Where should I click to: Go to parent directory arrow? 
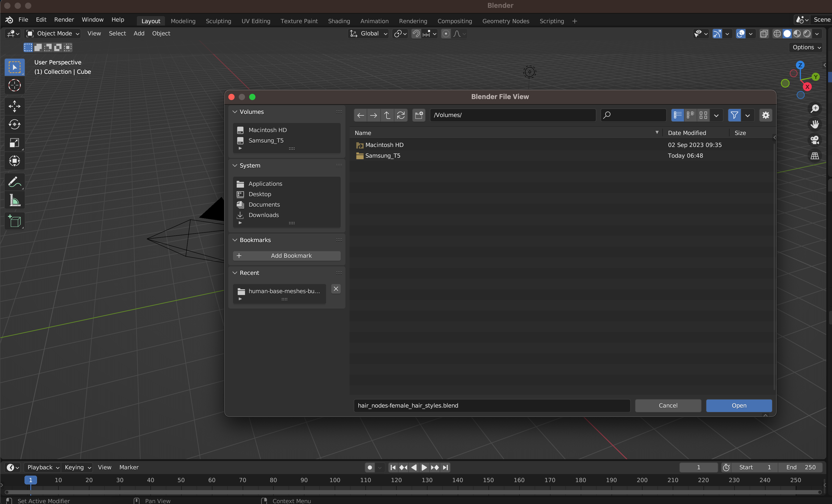click(x=387, y=115)
